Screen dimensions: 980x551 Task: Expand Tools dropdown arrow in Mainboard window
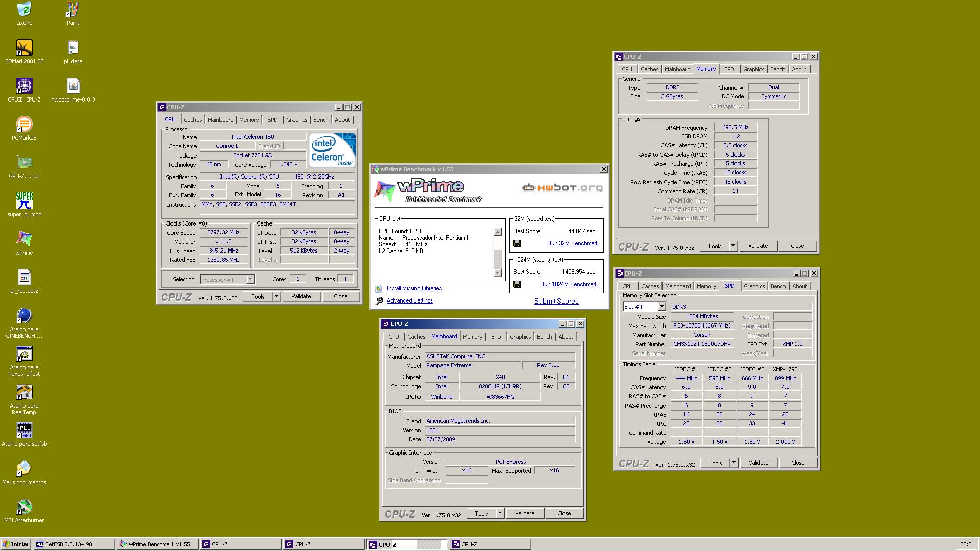click(500, 513)
